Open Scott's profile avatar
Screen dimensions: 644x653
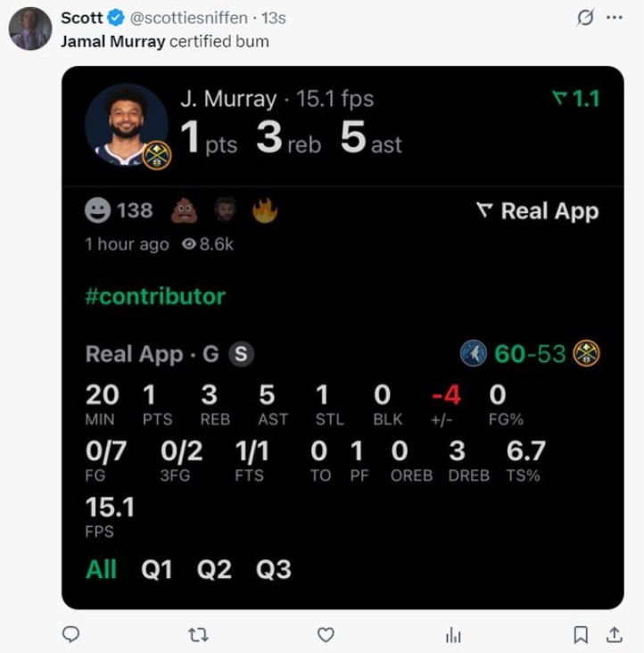[x=30, y=29]
